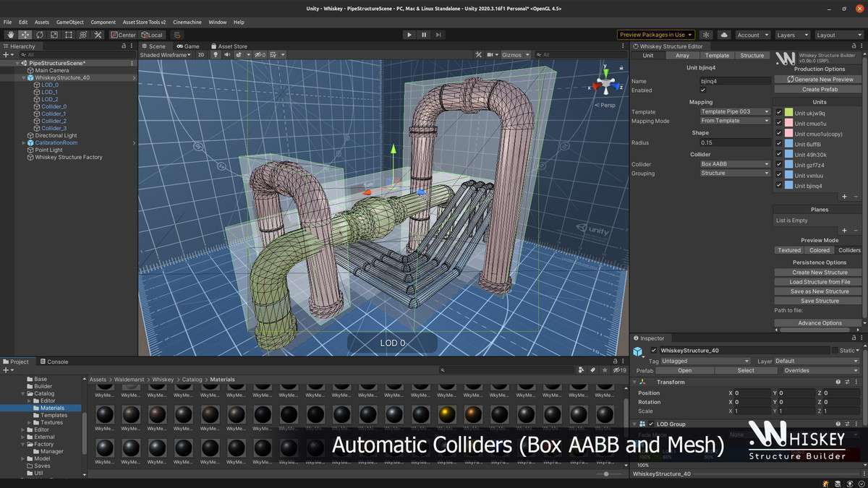868x488 pixels.
Task: Toggle the unit Enabled checkbox
Action: (702, 90)
